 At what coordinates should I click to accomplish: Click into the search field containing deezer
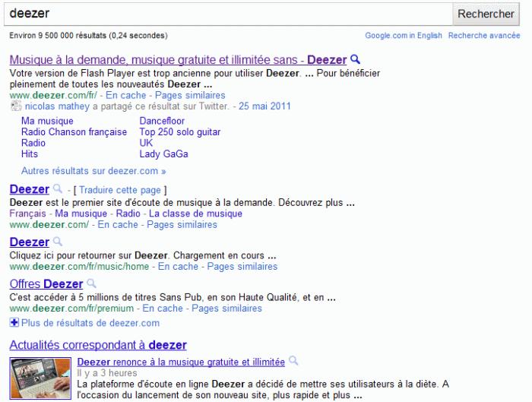coord(228,14)
